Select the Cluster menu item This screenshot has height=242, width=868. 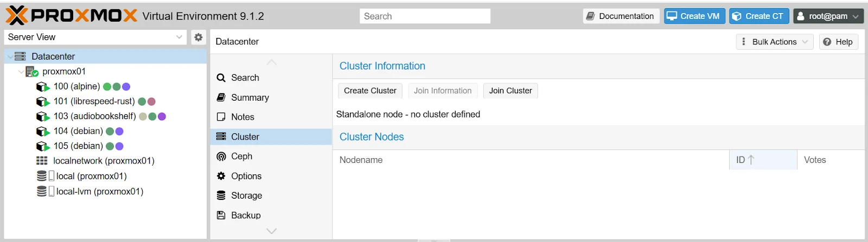pyautogui.click(x=271, y=136)
